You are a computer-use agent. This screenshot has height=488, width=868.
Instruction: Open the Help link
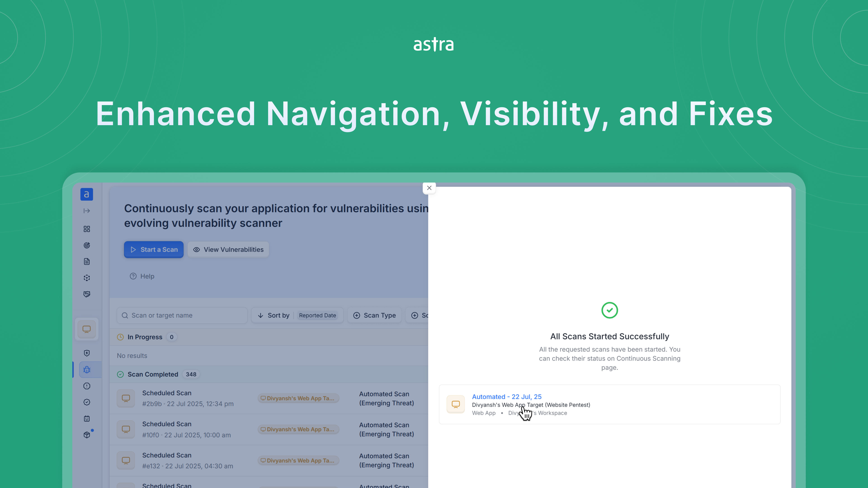click(142, 276)
